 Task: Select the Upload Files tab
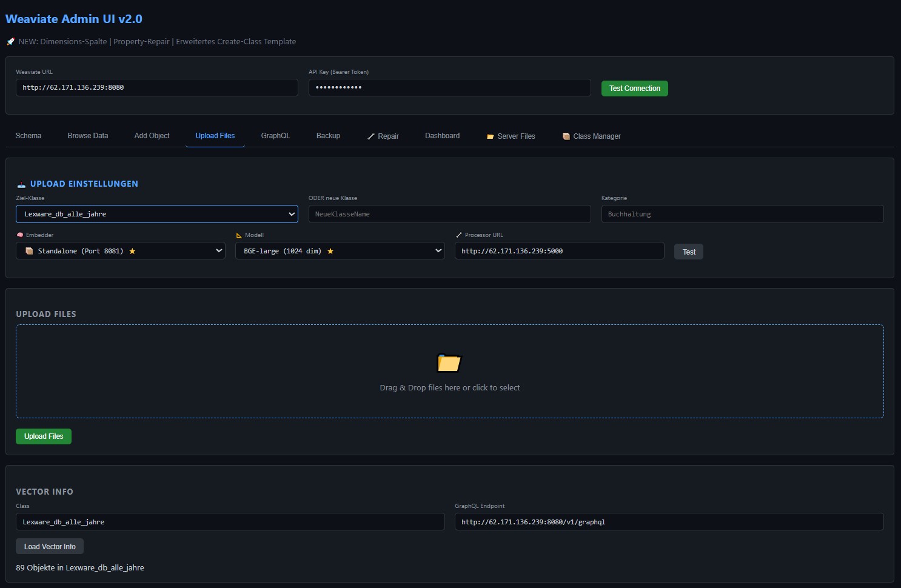coord(215,136)
